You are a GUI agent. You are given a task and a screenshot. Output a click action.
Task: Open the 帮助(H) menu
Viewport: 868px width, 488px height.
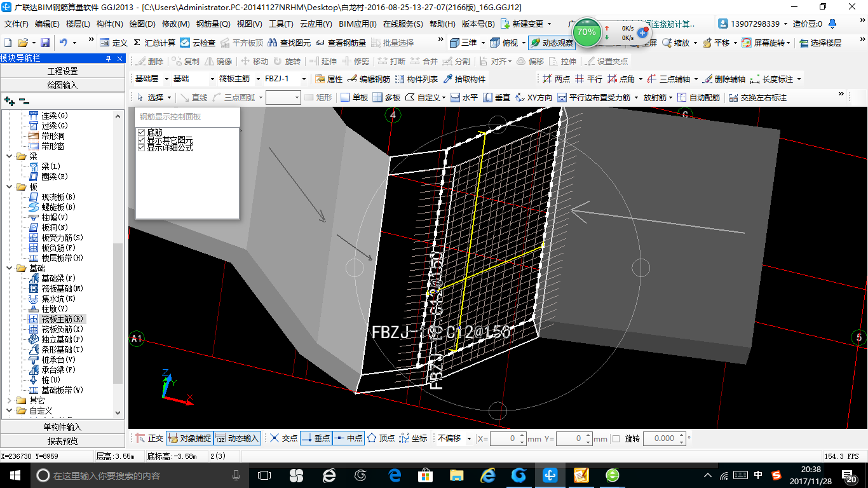[442, 24]
